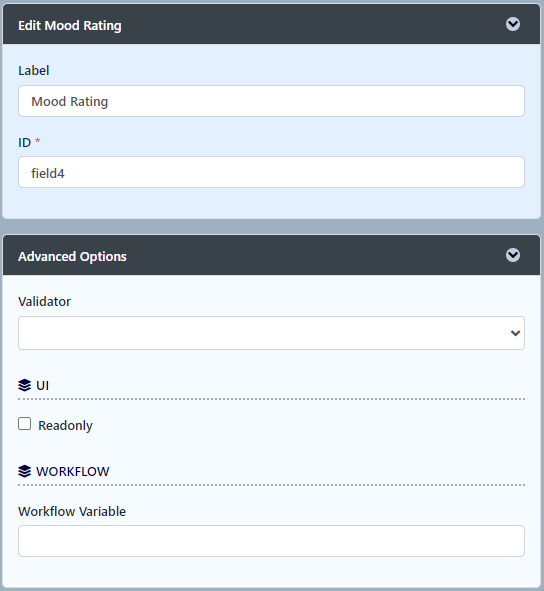
Task: Click the ID required field label
Action: 25,143
